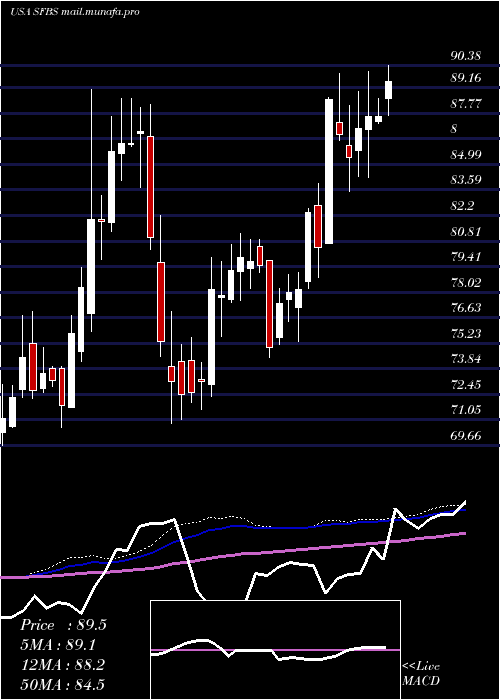500x700 pixels.
Task: Click the 80.81 price level label
Action: pyautogui.click(x=466, y=232)
